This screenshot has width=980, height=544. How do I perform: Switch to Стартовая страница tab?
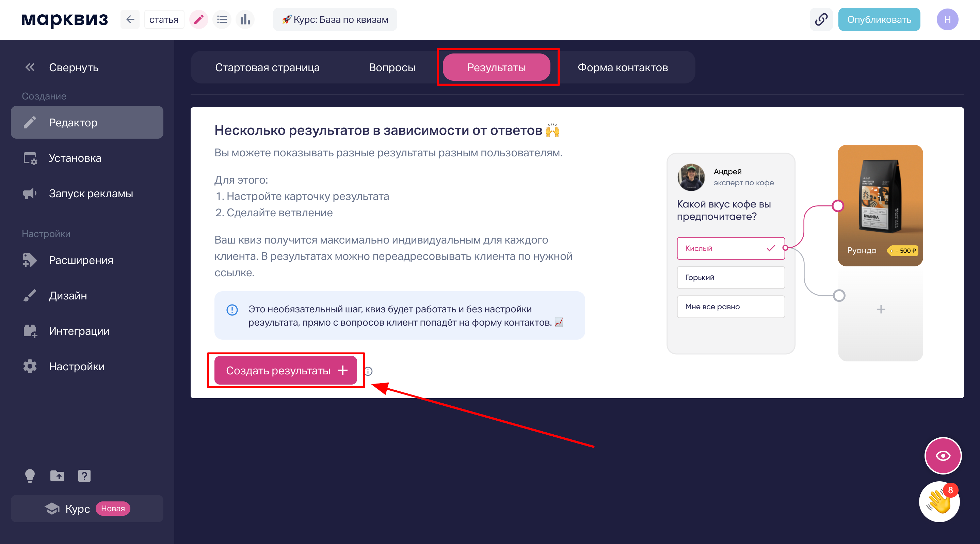[267, 67]
